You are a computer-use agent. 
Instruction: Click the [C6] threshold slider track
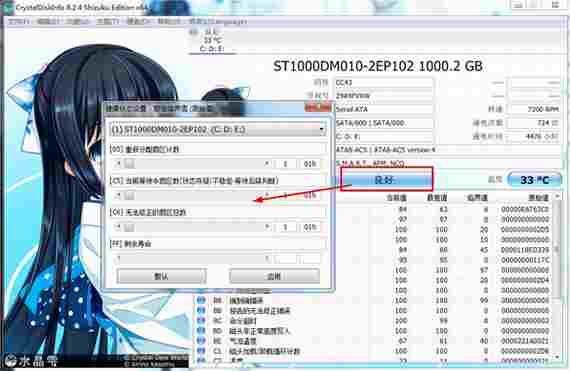[x=193, y=227]
